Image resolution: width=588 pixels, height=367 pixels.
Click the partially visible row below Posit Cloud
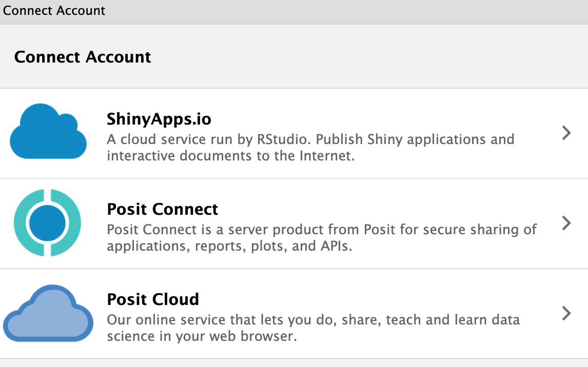click(294, 363)
